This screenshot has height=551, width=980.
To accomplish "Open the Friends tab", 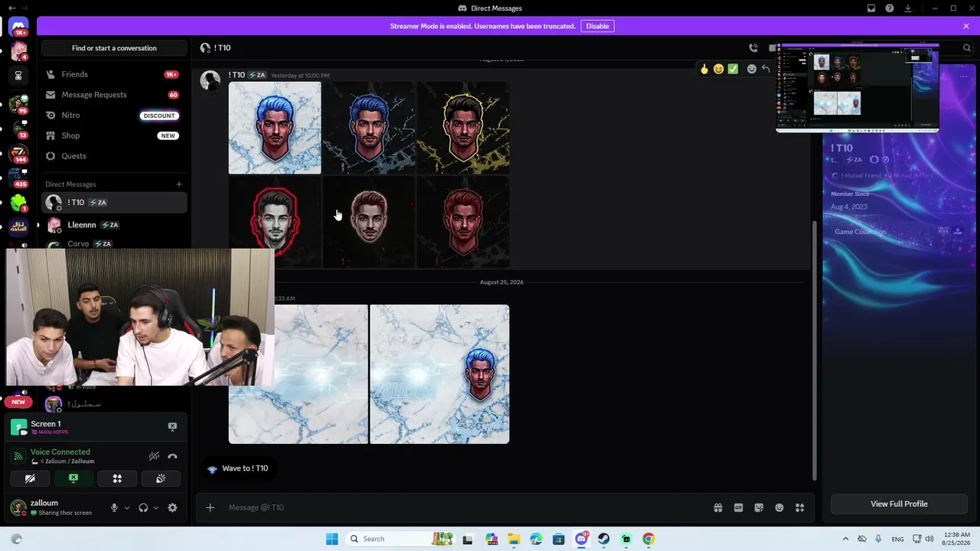I will [x=114, y=74].
